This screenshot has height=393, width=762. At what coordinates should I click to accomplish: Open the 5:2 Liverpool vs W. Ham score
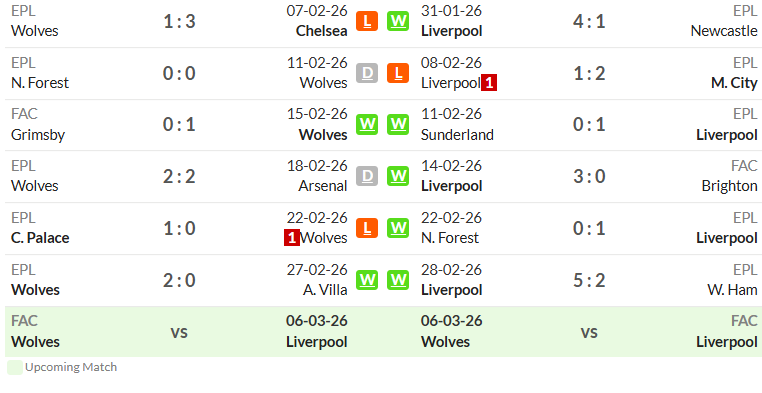pos(589,280)
